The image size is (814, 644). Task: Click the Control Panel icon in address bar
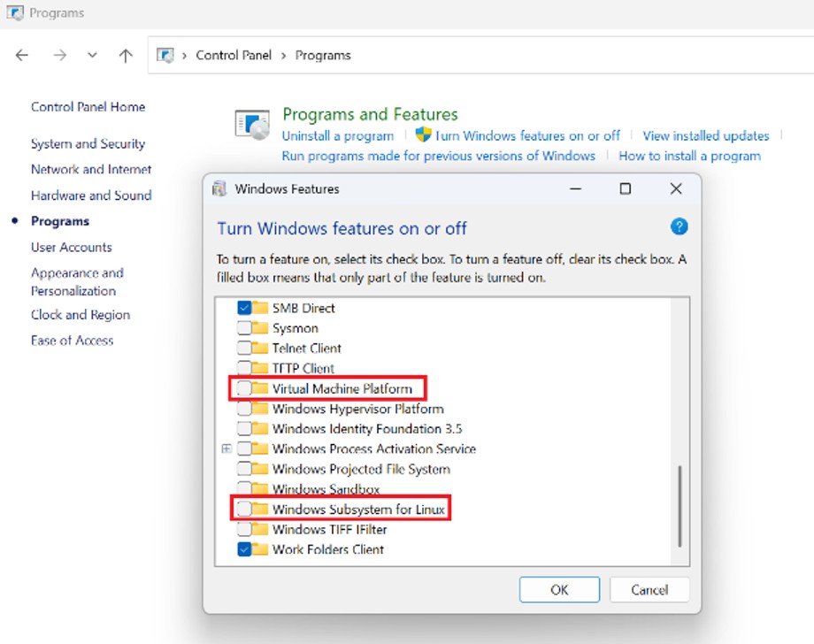(165, 55)
